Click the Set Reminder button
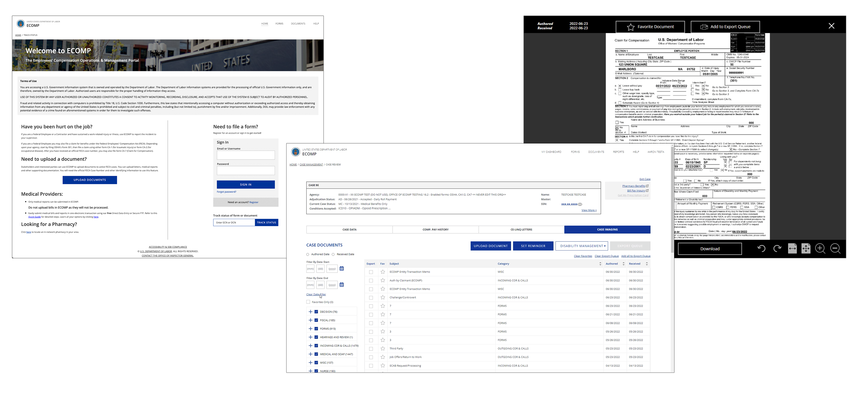 point(533,246)
